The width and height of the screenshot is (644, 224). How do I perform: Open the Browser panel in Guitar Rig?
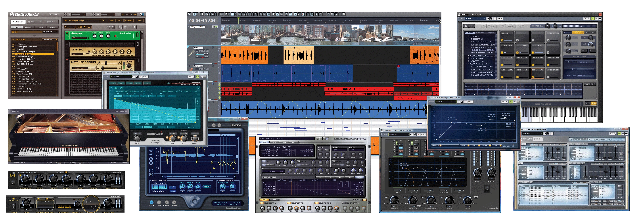tap(19, 22)
